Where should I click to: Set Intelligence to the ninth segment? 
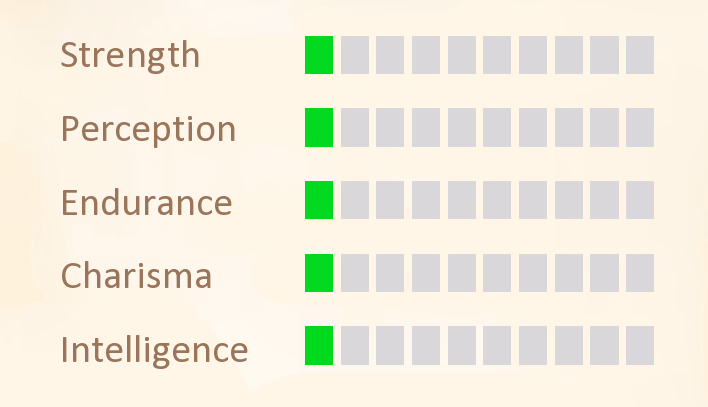[x=604, y=346]
